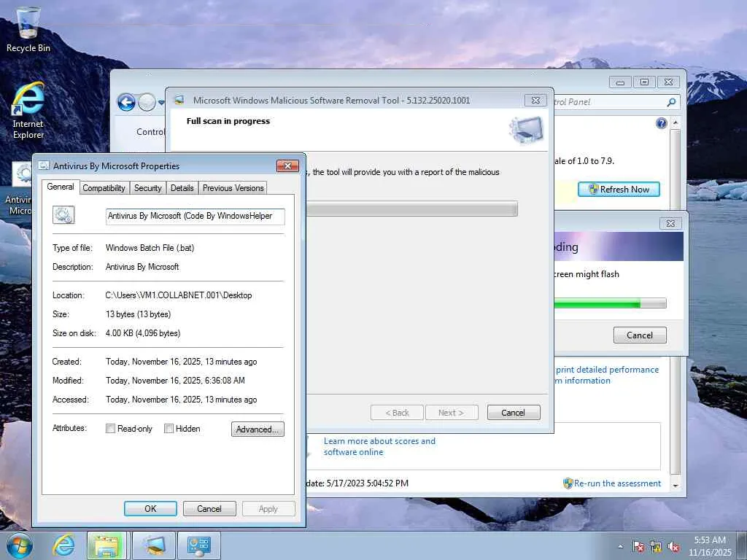Screen dimensions: 747x560
Task: Close the Antivirus By Microsoft Properties dialog
Action: pos(287,166)
